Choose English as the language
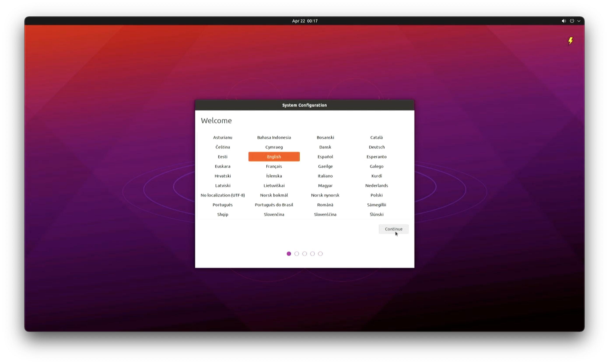The image size is (609, 364). coord(274,156)
